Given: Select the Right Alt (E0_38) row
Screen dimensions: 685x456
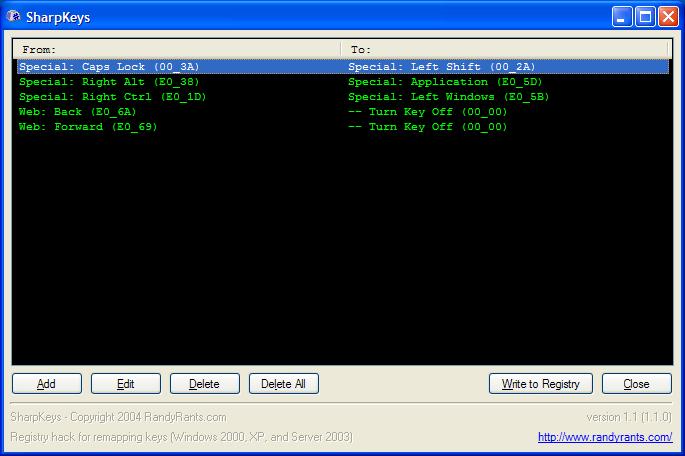Looking at the screenshot, I should 343,82.
